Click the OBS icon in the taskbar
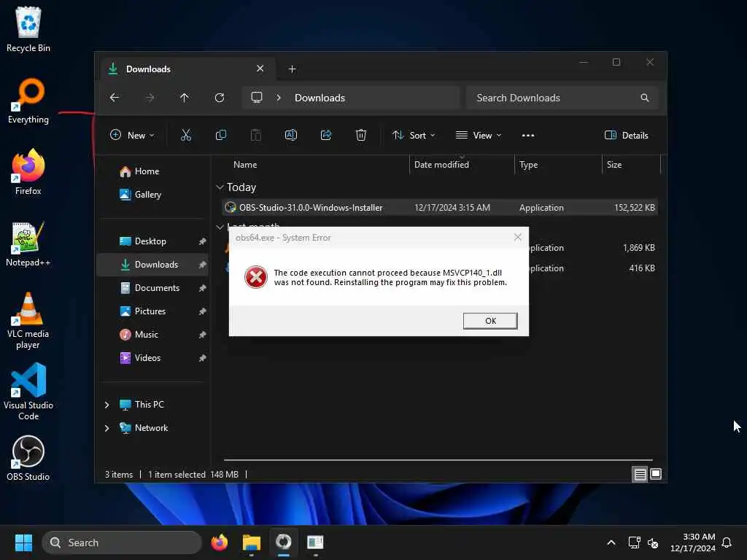 click(x=284, y=542)
